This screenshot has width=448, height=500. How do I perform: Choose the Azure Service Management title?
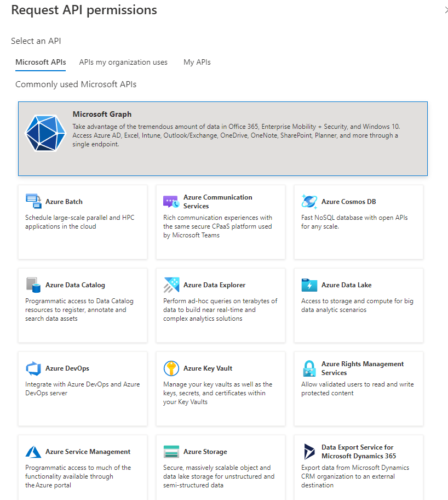coord(88,452)
